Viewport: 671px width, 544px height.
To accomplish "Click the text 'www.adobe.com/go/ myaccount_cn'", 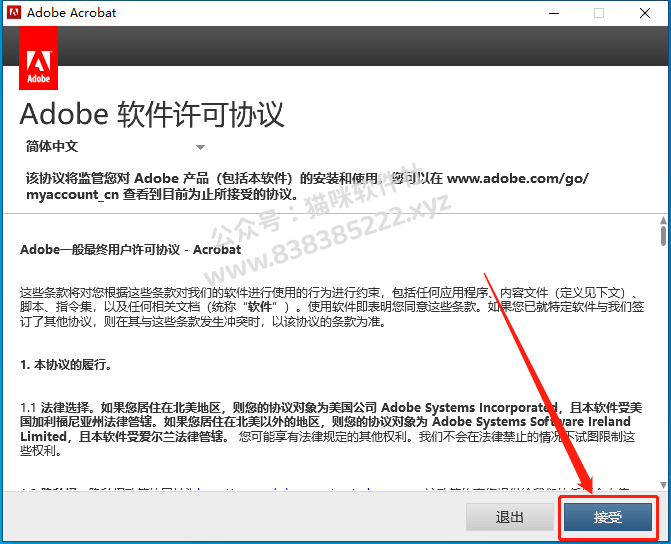I will click(x=307, y=186).
